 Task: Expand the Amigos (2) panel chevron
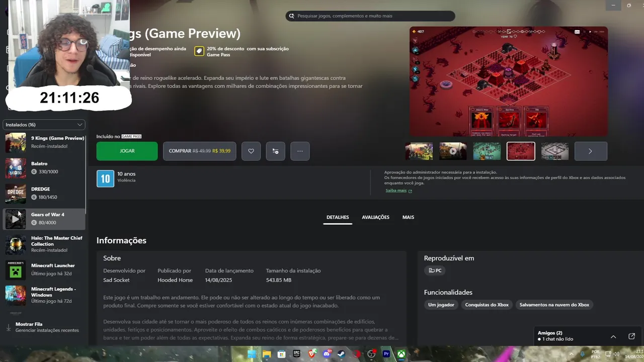coord(613,336)
